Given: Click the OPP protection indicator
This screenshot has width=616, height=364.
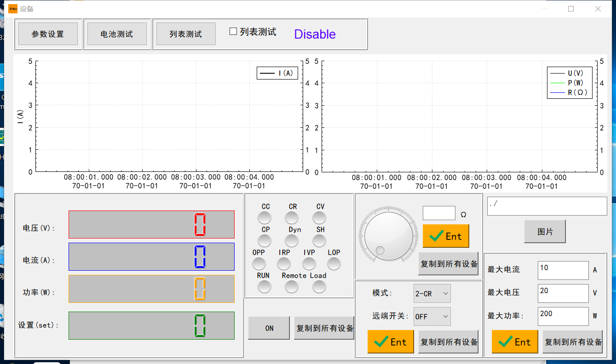Looking at the screenshot, I should 259,263.
